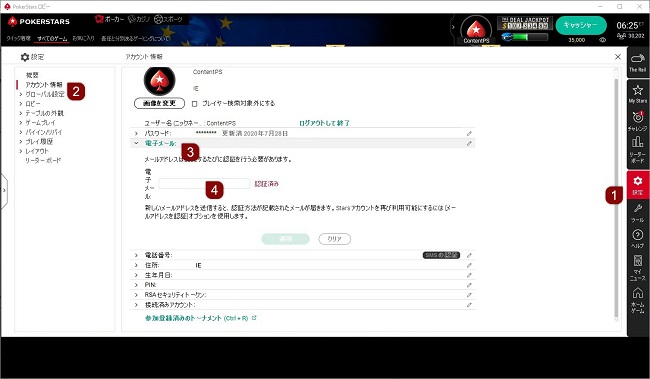Click the PokerStars logo top left
650x379 pixels.
point(39,21)
